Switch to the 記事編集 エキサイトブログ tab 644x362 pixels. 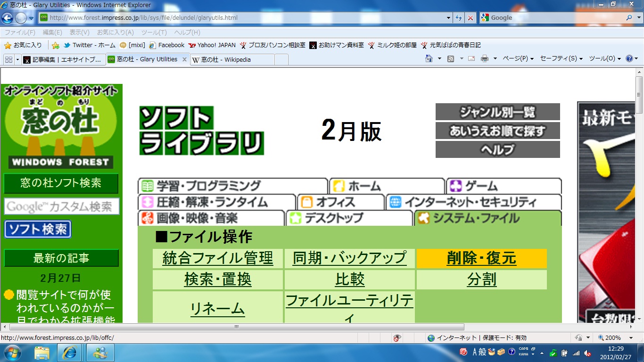click(x=64, y=59)
